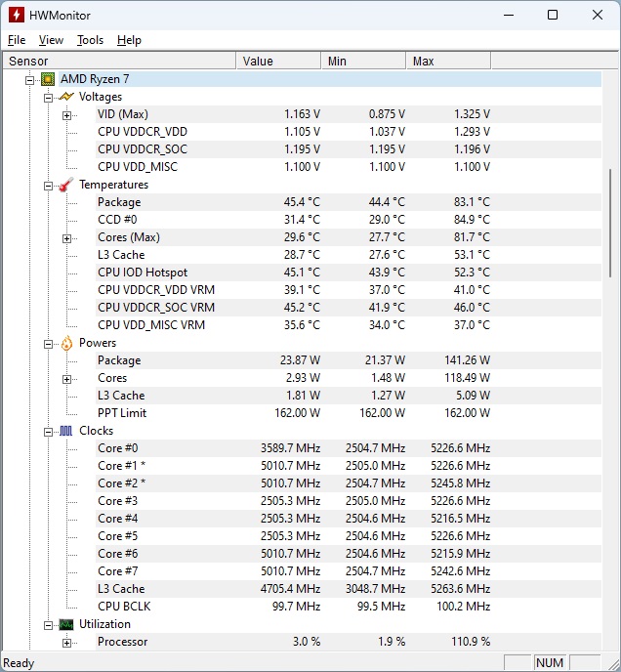Click the HWMonitor lightning bolt app icon
Viewport: 621px width, 672px height.
click(17, 15)
